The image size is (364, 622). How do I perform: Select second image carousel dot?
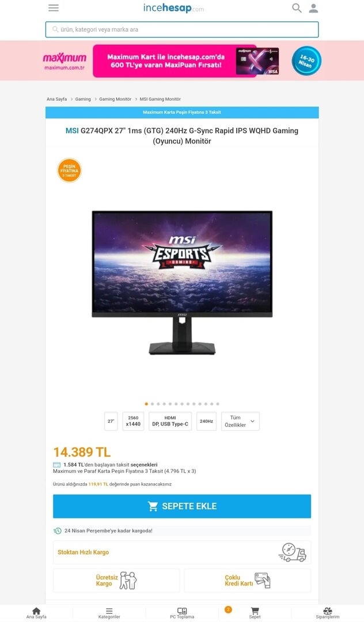tap(152, 404)
